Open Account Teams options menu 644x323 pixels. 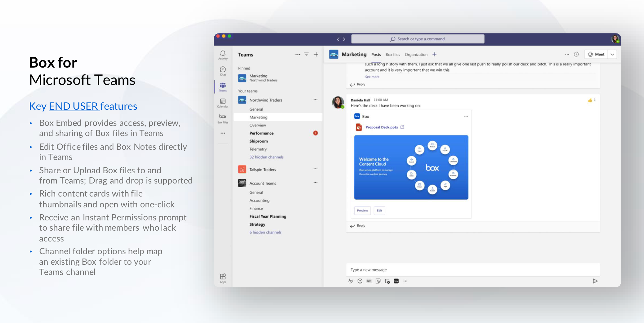pos(315,183)
